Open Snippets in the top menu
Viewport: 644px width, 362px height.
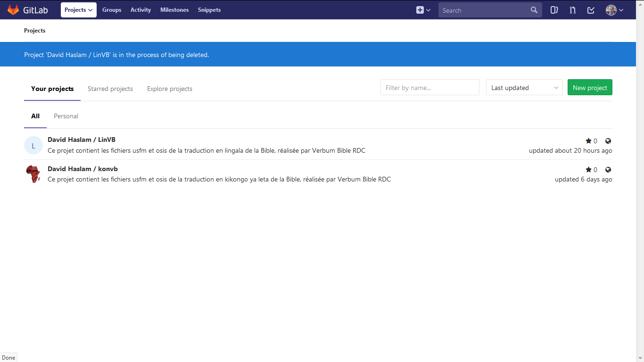pyautogui.click(x=209, y=10)
